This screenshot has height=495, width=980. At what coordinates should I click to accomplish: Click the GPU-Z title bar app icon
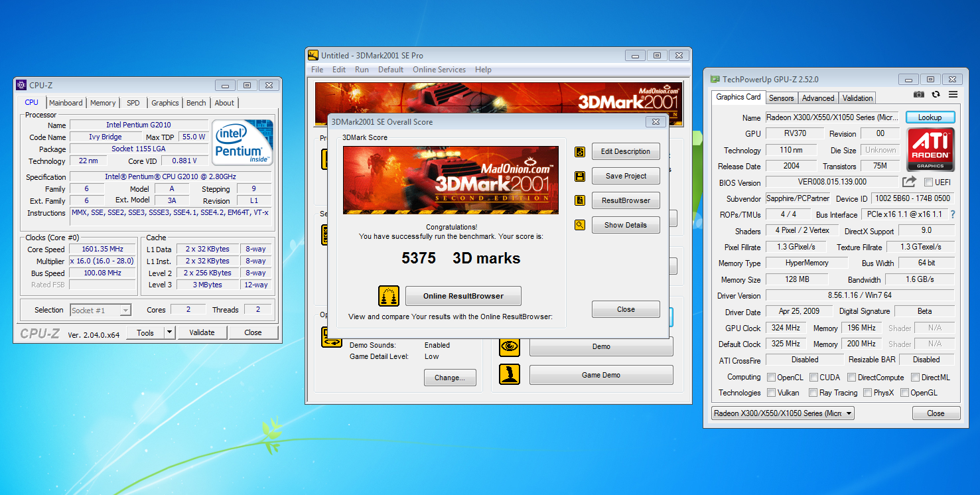pyautogui.click(x=715, y=79)
